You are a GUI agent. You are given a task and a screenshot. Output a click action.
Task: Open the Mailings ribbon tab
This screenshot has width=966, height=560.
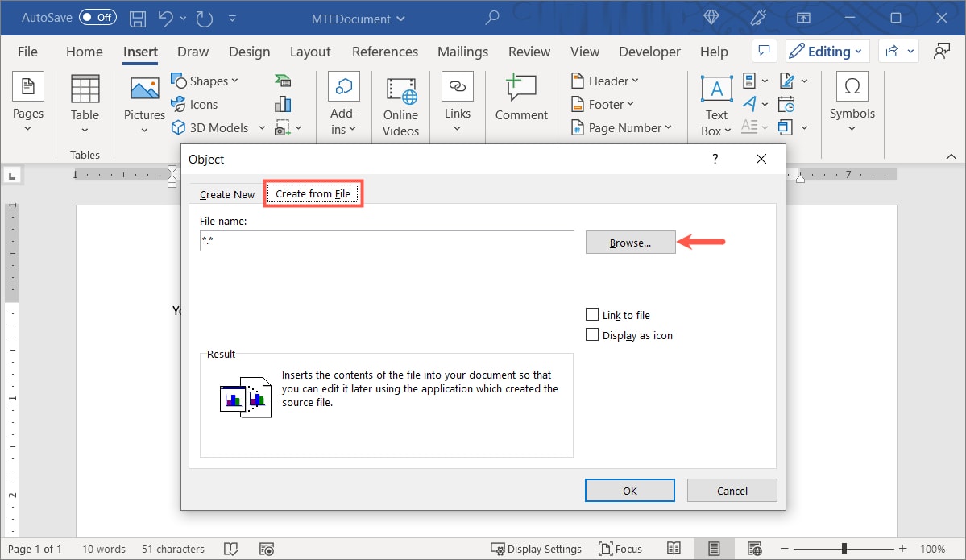462,51
